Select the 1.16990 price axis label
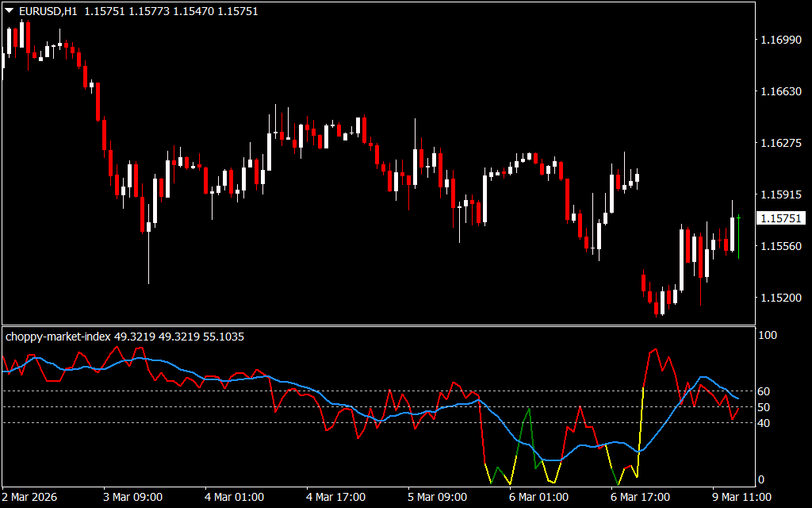812x508 pixels. pos(781,40)
